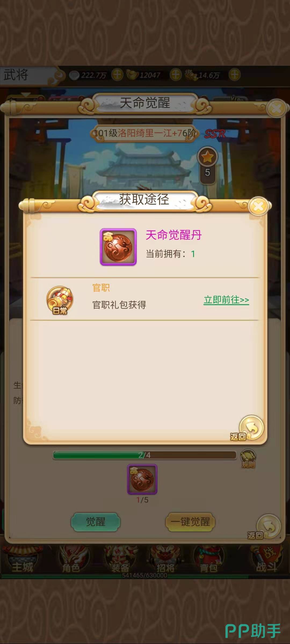Image resolution: width=290 pixels, height=644 pixels.
Task: Tap the awakening pill icon below progress bar
Action: [x=142, y=479]
